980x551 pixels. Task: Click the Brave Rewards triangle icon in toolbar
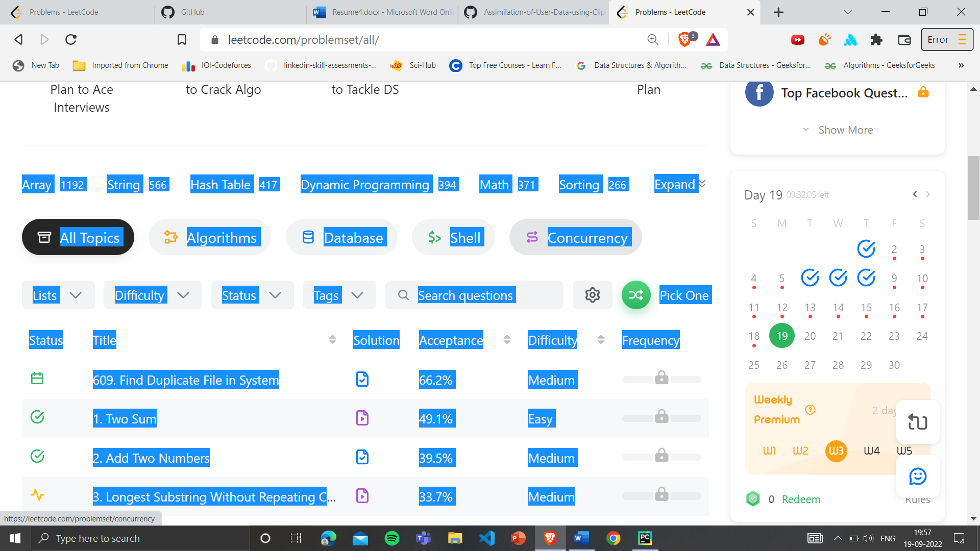tap(713, 39)
